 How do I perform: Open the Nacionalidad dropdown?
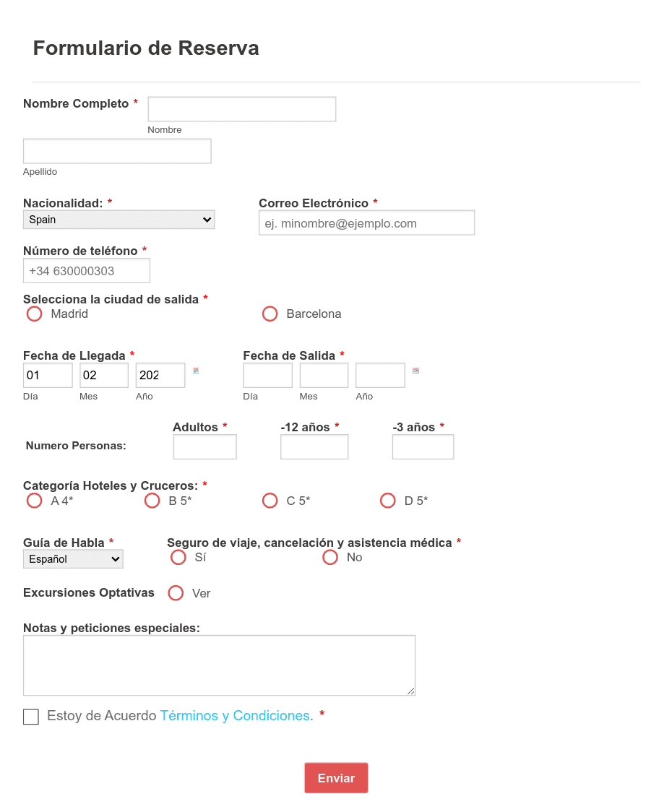[119, 219]
